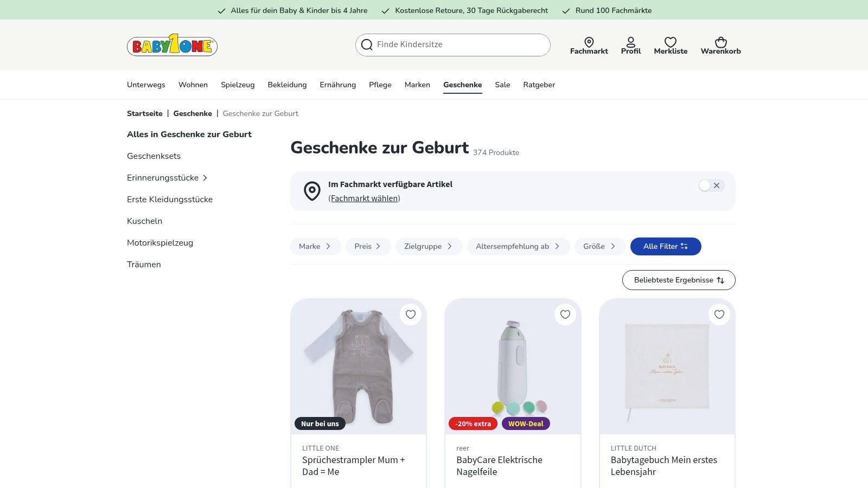Open the Größe filter
Image resolution: width=868 pixels, height=488 pixels.
point(600,246)
